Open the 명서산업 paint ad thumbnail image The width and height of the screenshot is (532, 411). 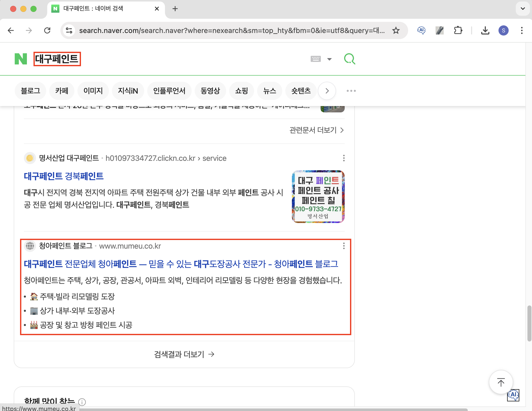[x=318, y=197]
